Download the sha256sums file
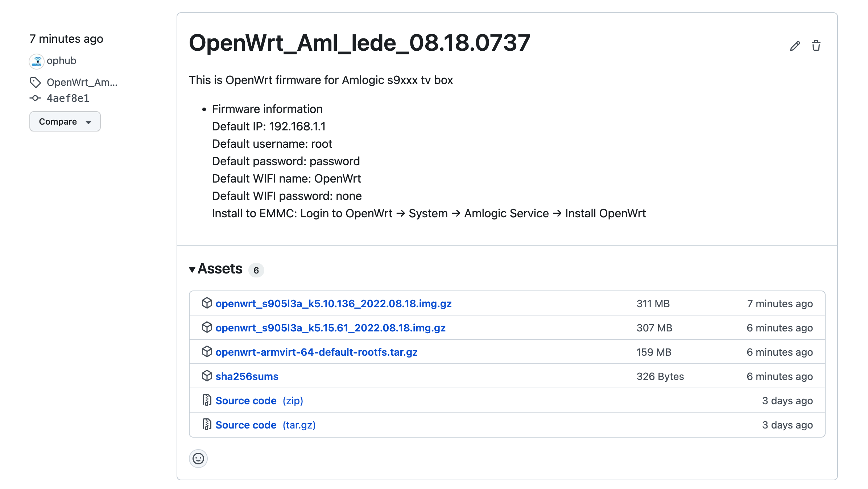Viewport: 868px width, 489px height. [x=247, y=376]
